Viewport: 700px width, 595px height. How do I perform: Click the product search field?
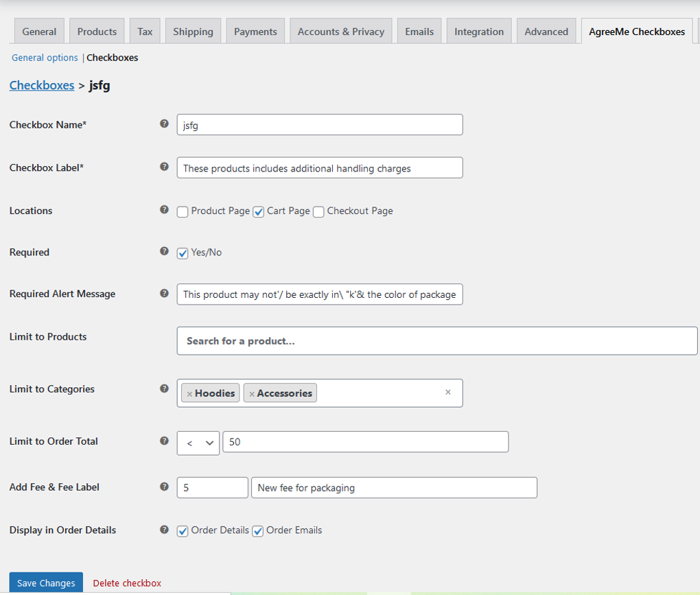(437, 340)
